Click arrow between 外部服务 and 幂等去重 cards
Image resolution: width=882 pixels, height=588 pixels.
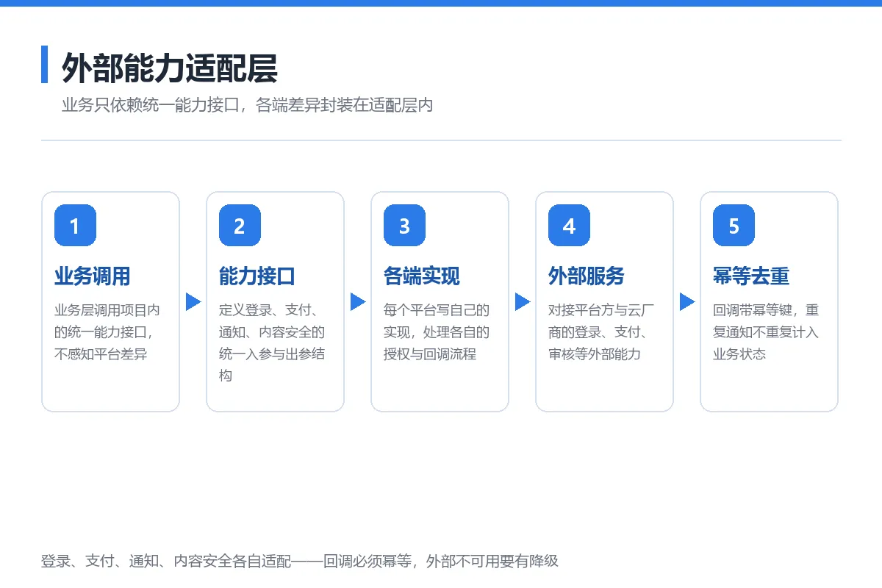(687, 301)
